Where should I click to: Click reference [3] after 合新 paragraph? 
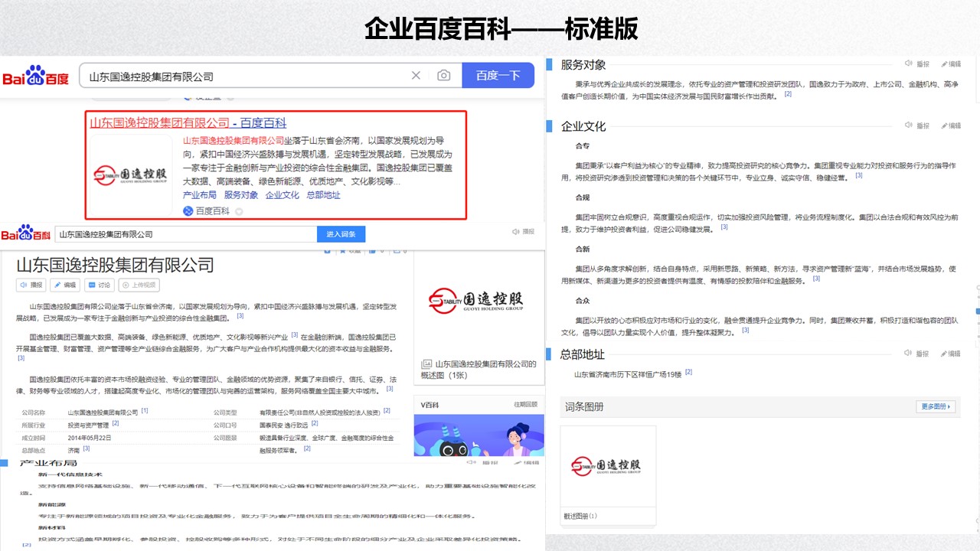click(816, 279)
